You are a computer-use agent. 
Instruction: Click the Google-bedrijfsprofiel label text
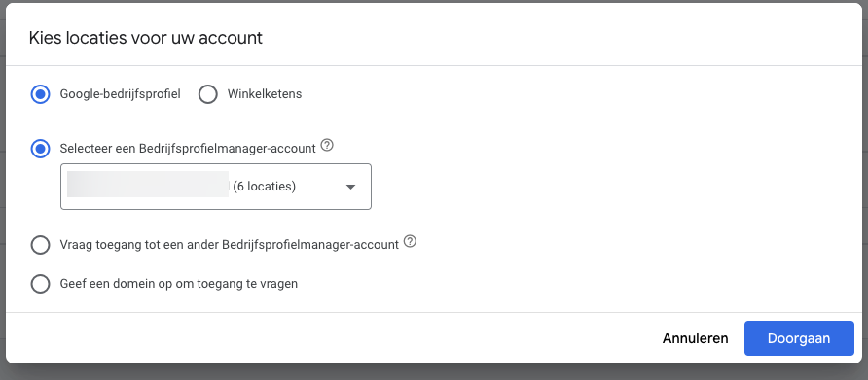click(120, 94)
